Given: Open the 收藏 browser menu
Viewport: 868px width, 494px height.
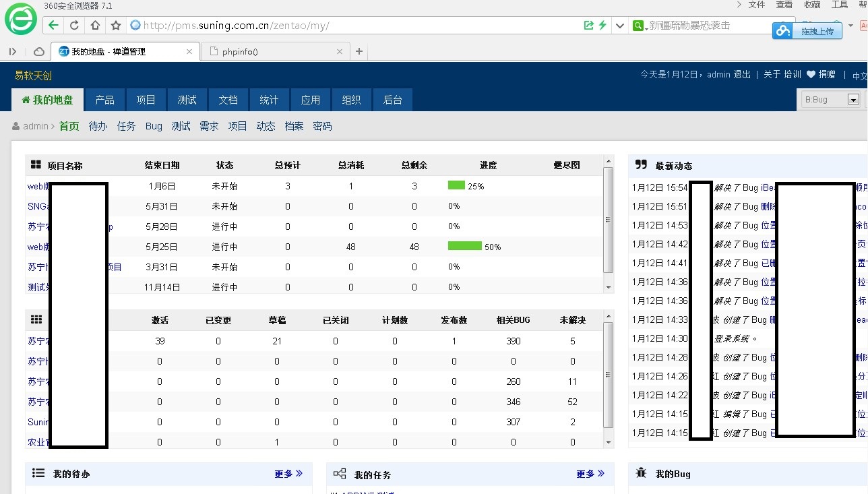Looking at the screenshot, I should coord(812,5).
